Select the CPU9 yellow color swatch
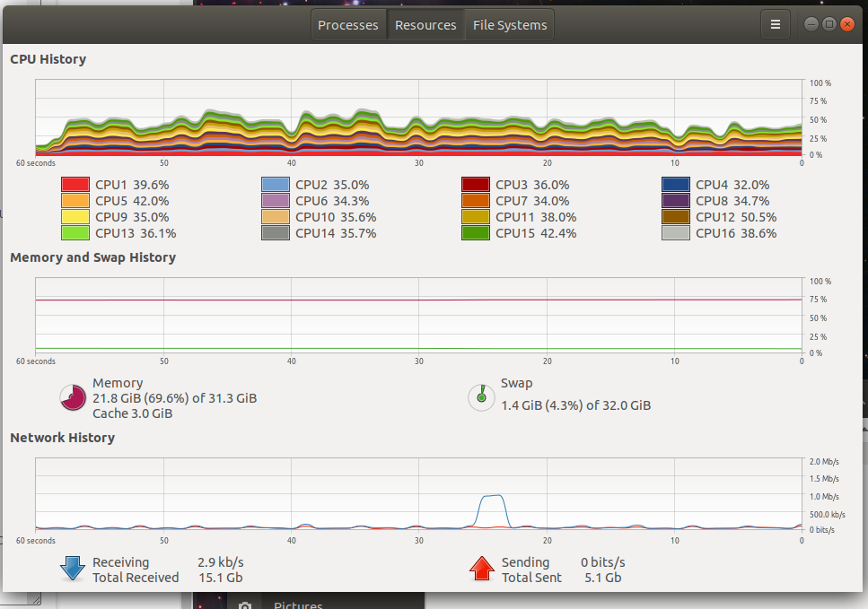The image size is (868, 609). point(75,217)
